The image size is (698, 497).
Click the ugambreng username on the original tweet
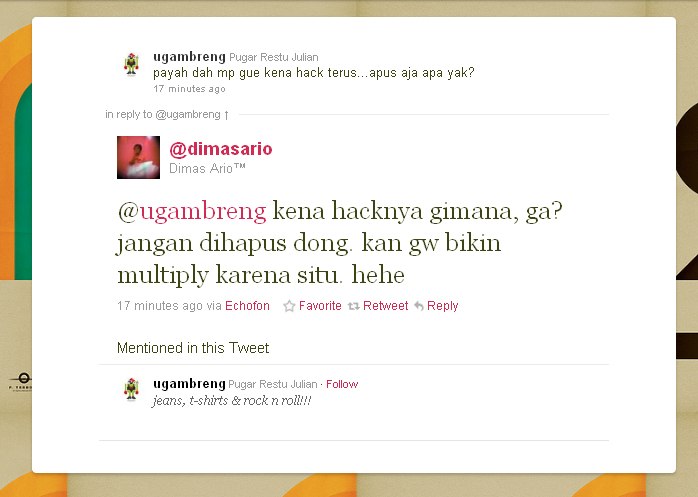tap(189, 57)
